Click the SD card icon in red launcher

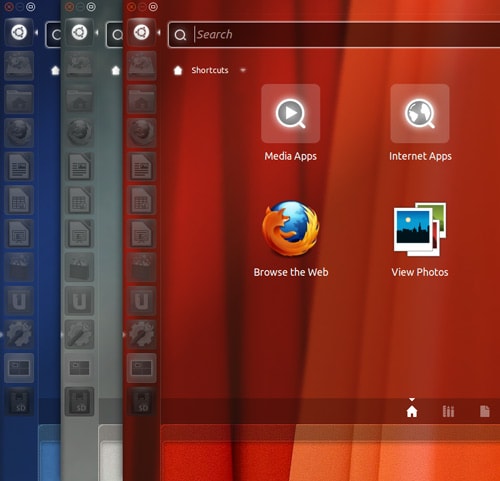141,401
